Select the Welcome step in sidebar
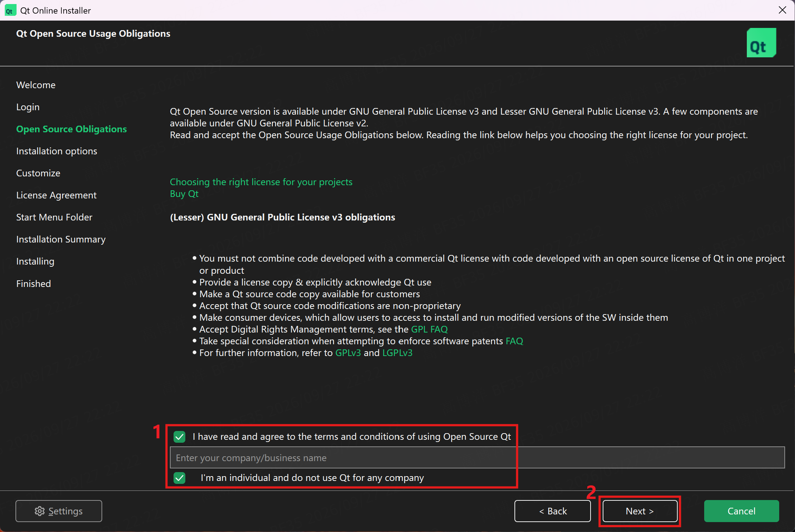The image size is (795, 532). (x=36, y=85)
